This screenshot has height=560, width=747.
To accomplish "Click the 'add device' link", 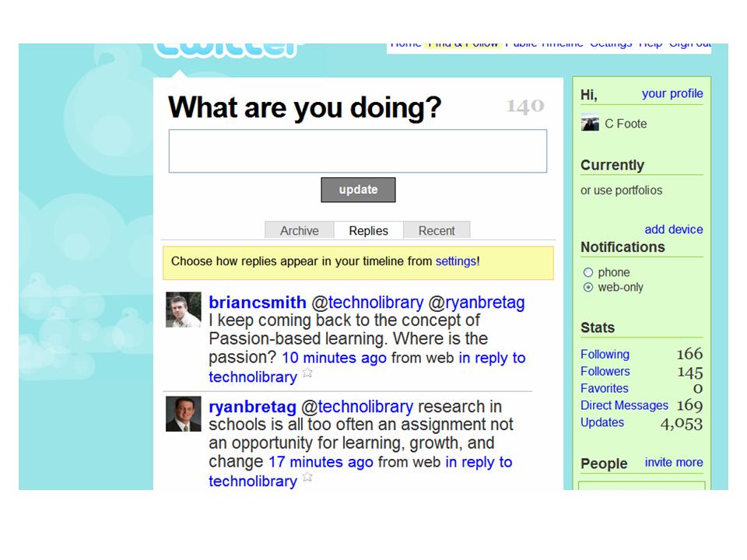I will [x=674, y=229].
